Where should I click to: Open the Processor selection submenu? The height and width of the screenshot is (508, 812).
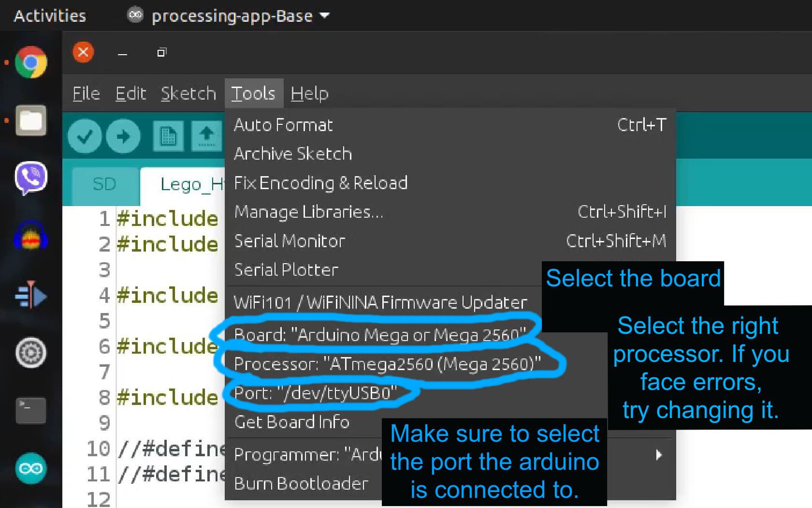[x=387, y=364]
